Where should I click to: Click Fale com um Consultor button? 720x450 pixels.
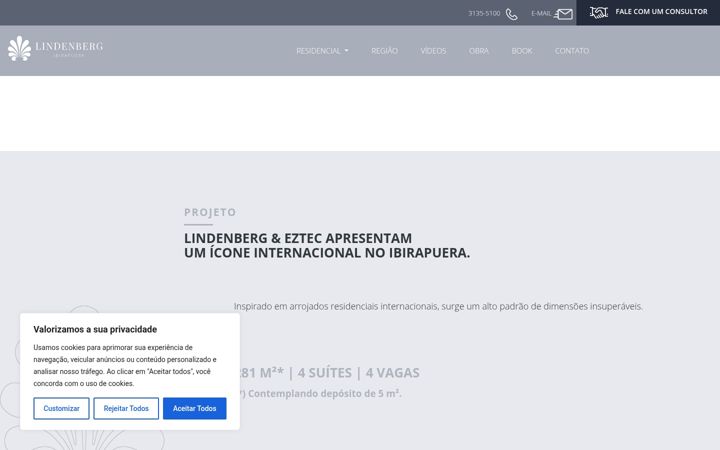(648, 12)
